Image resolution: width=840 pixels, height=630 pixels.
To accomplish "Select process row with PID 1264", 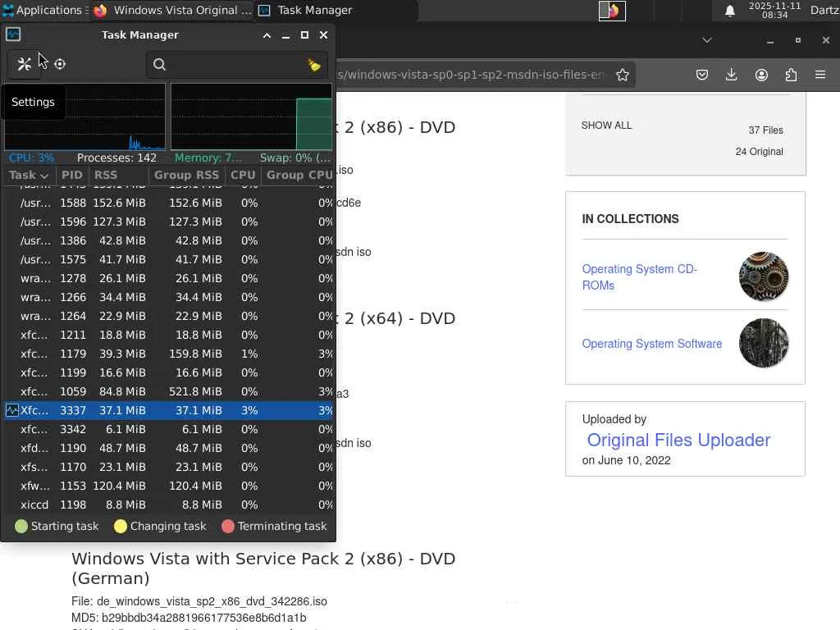I will 169,316.
